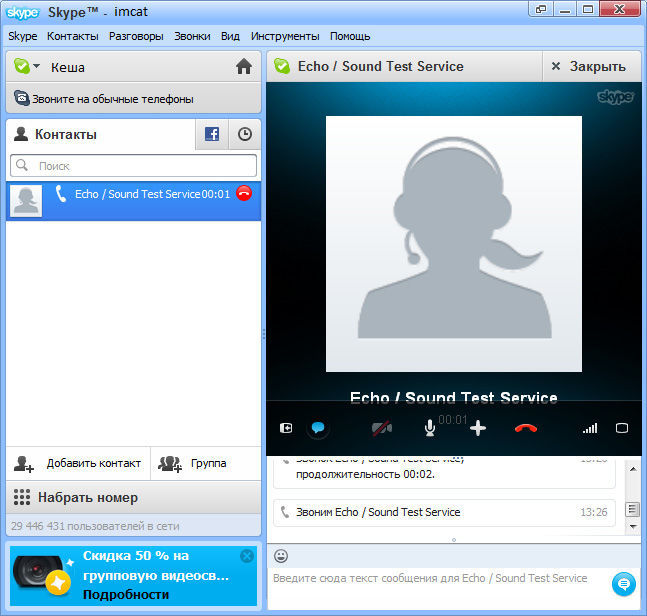Toggle the chat bubble panel
The width and height of the screenshot is (647, 616).
[x=318, y=428]
